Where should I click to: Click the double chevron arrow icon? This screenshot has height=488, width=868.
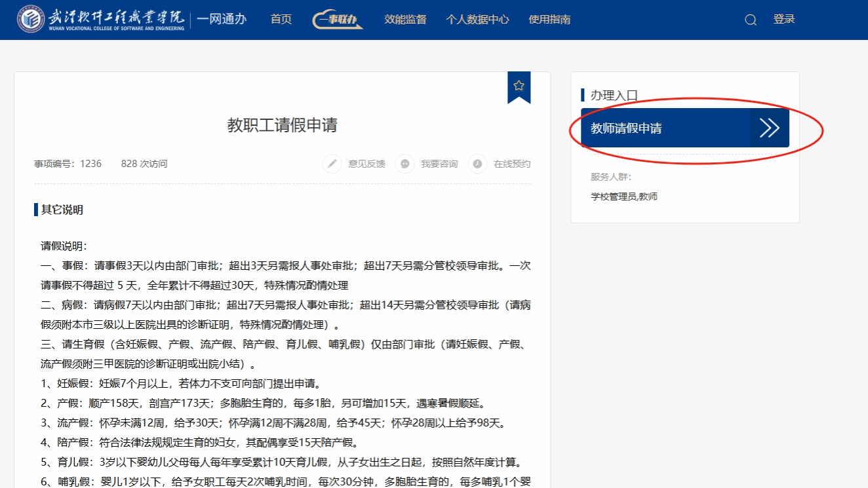[769, 128]
